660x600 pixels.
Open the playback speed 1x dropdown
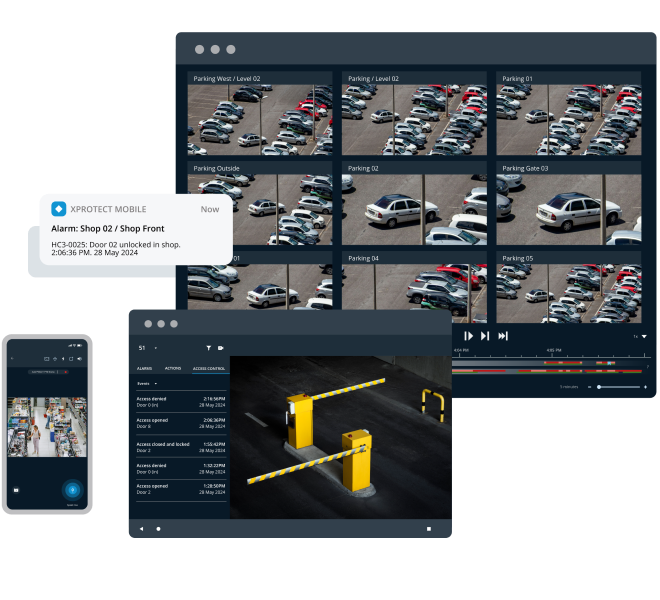[639, 337]
